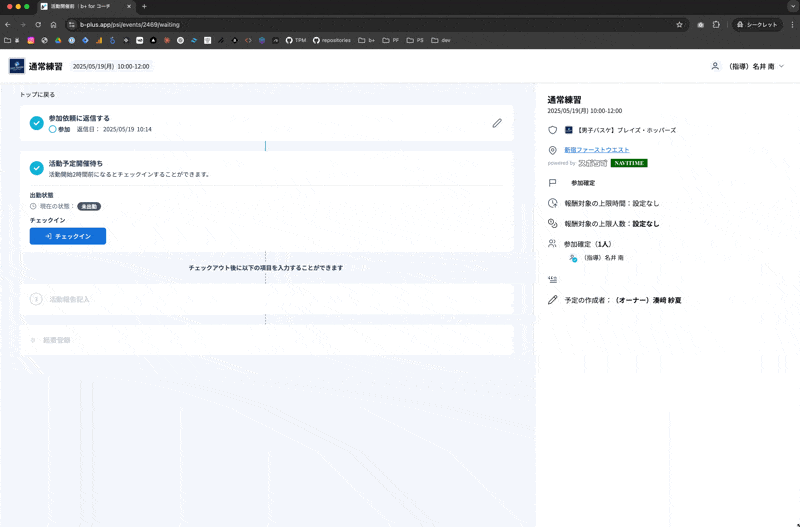Screen dimensions: 800x527
Task: Click the bookmark star in address bar
Action: coord(679,24)
